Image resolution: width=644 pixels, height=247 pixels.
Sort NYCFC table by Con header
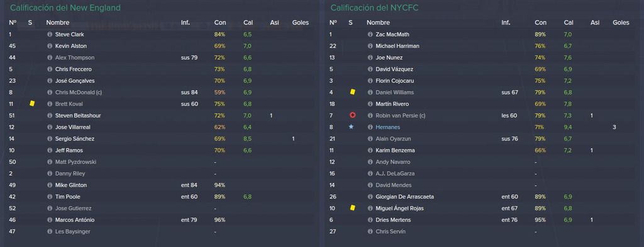540,23
